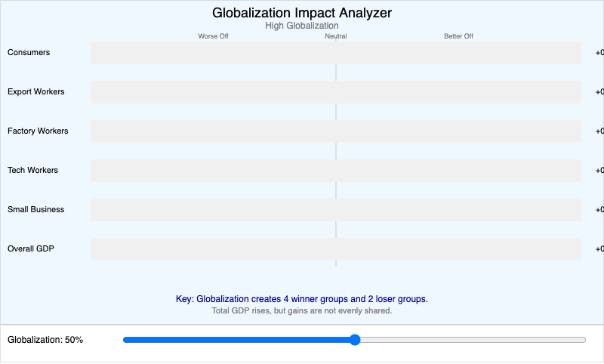Screen dimensions: 604x364
Task: Click the Tech Workers impact bar
Action: [x=336, y=171]
